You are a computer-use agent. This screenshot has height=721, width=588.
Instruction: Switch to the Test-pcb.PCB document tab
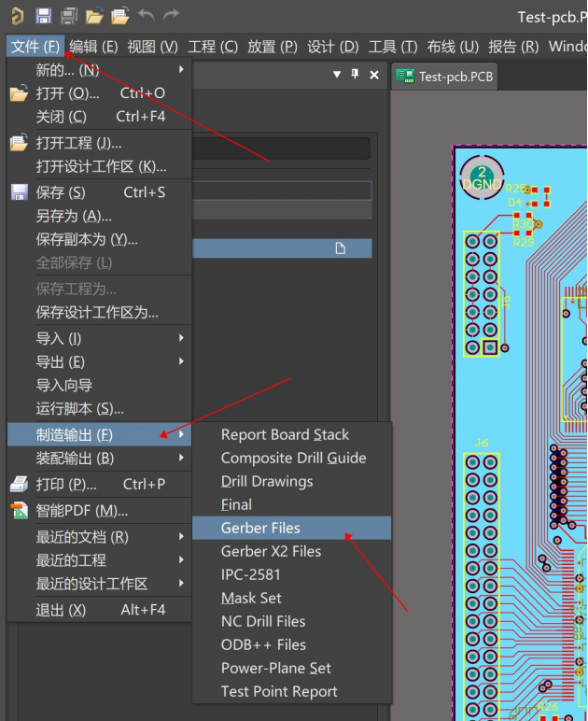(444, 77)
